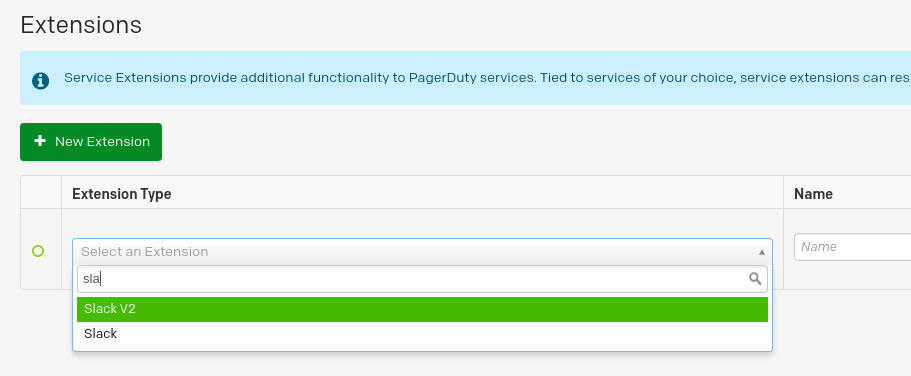
Task: Choose the highlighted Slack V2 option
Action: pos(422,309)
